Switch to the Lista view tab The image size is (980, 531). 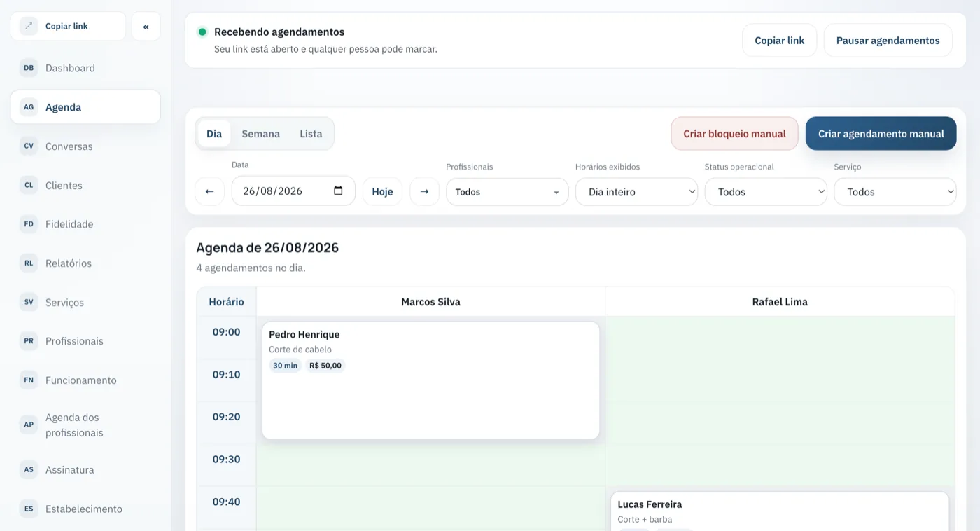tap(311, 134)
